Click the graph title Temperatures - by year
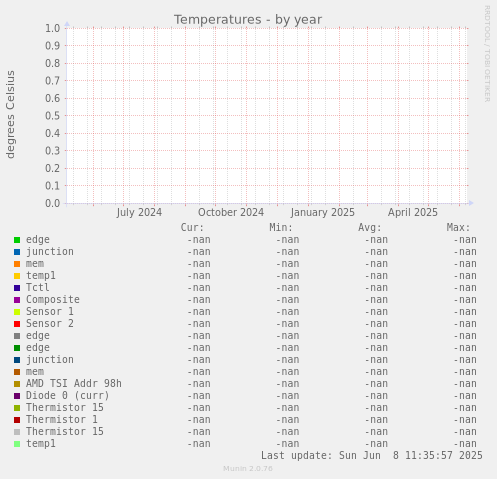Image resolution: width=497 pixels, height=479 pixels. tap(248, 20)
